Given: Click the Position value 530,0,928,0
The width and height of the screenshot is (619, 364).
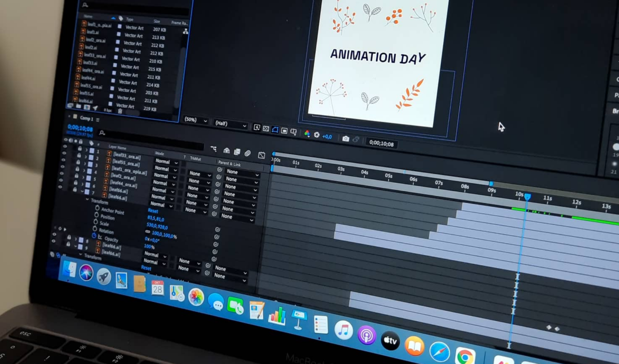Looking at the screenshot, I should point(157,226).
